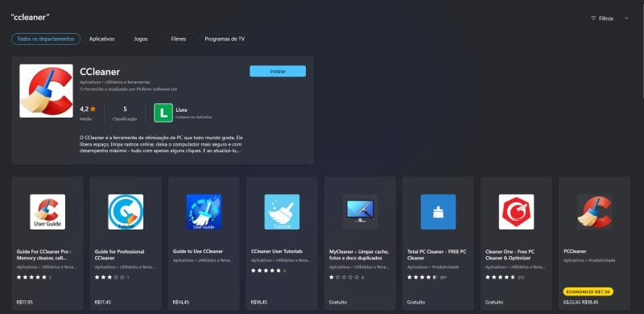The height and width of the screenshot is (314, 644).
Task: Click Guide for Professional CCleaner title
Action: click(119, 254)
